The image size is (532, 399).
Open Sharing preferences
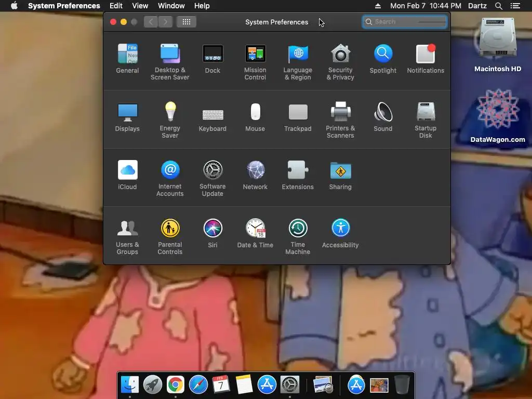click(x=340, y=175)
